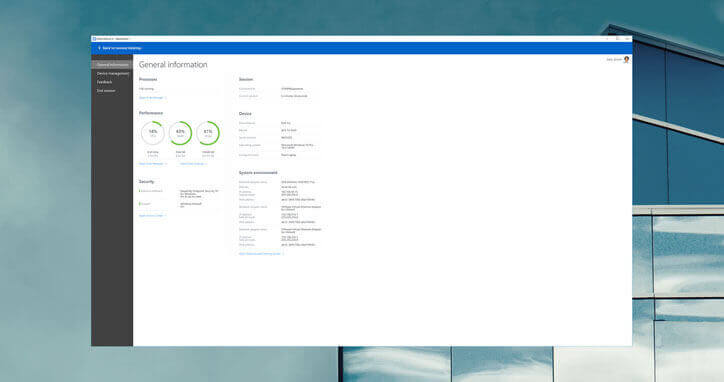724x382 pixels.
Task: Click the app icon in the title bar
Action: click(x=94, y=39)
